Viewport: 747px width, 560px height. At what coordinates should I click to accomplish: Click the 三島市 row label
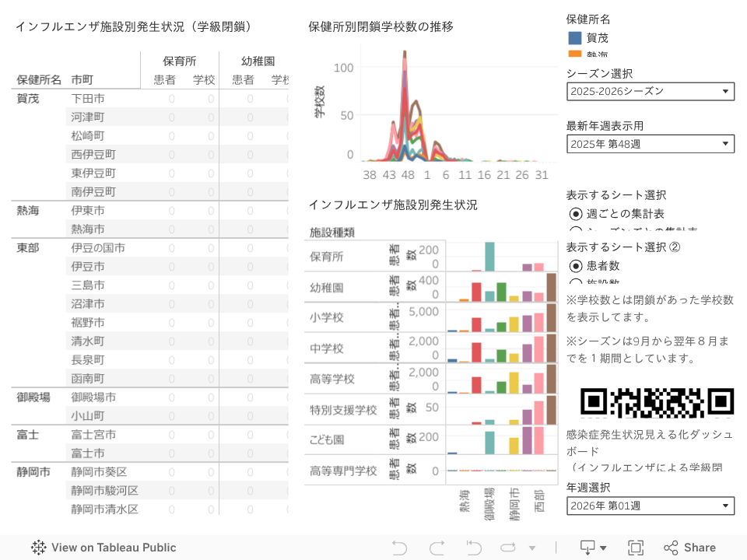(88, 285)
